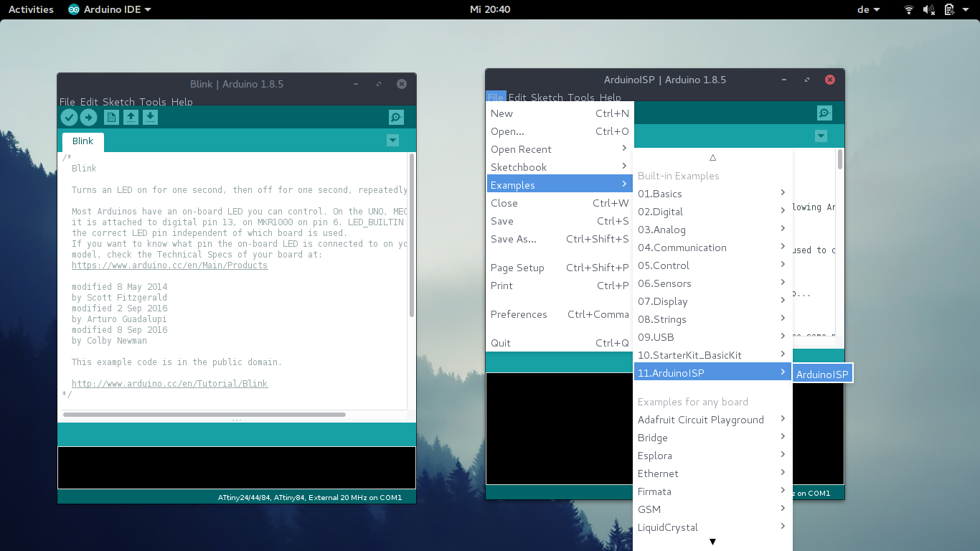Click New sketch icon in Blink window

(x=111, y=118)
